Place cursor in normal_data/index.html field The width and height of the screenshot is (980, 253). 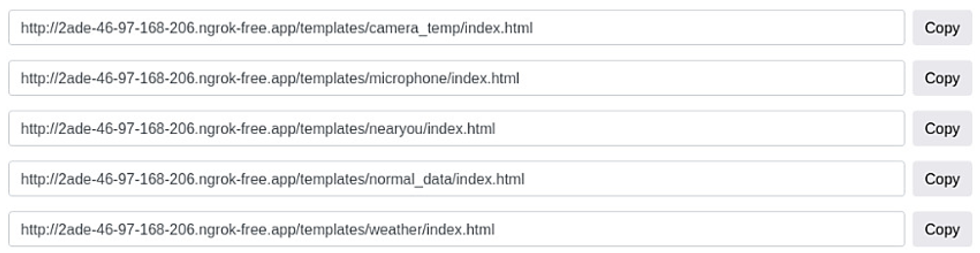(456, 179)
